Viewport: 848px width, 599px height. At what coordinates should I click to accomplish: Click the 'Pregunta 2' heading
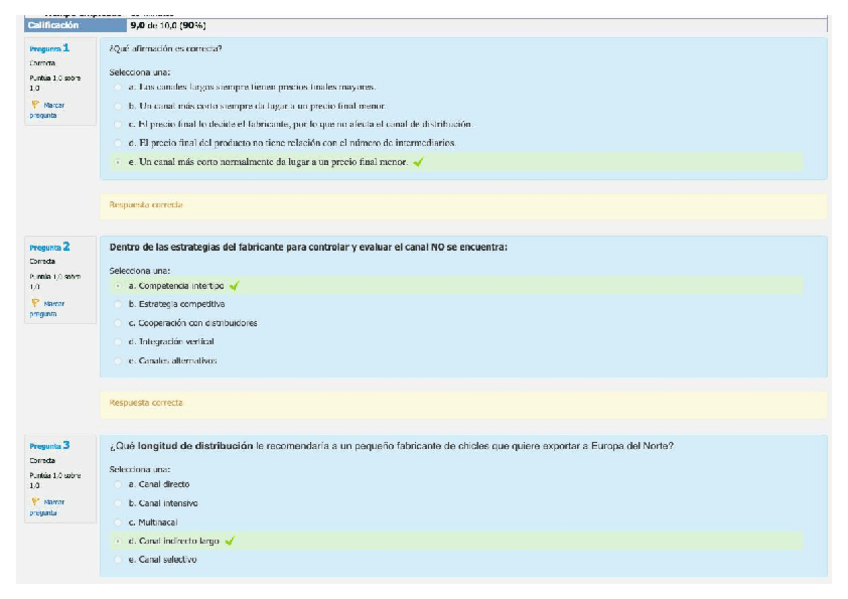(49, 247)
